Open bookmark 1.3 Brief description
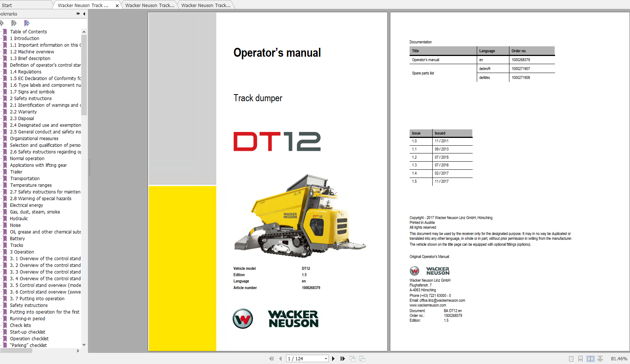This screenshot has height=364, width=630. [30, 59]
